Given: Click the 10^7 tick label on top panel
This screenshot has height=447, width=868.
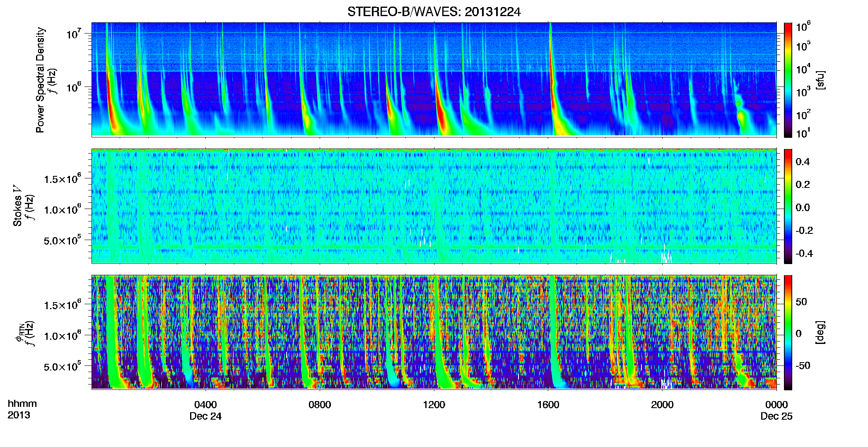Looking at the screenshot, I should [74, 34].
